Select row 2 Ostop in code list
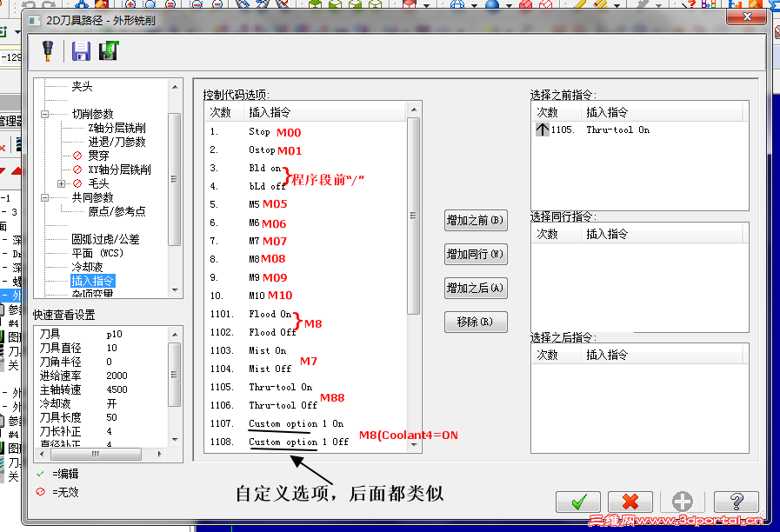The height and width of the screenshot is (532, 780). click(305, 150)
